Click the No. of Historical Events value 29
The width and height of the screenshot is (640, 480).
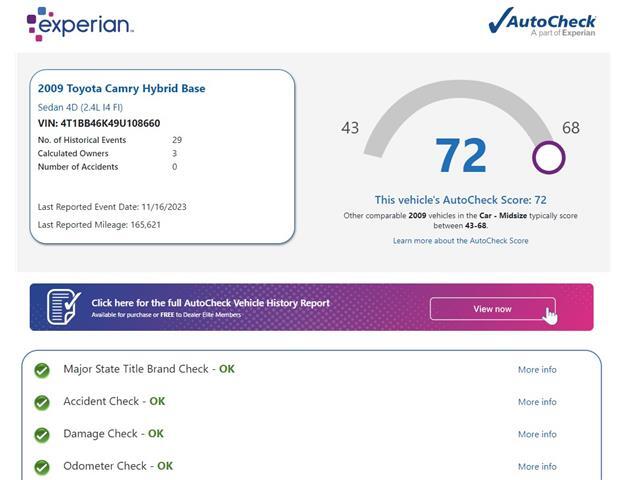coord(177,140)
